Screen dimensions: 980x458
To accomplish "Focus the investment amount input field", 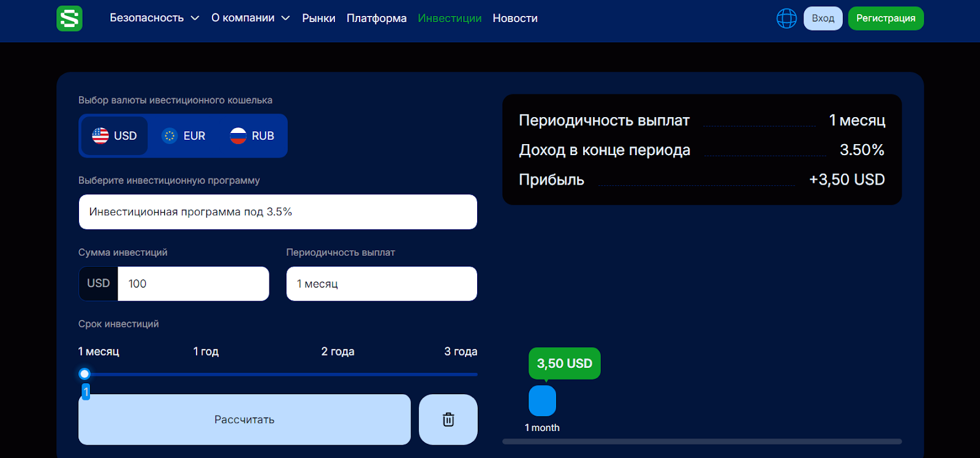I will [193, 284].
